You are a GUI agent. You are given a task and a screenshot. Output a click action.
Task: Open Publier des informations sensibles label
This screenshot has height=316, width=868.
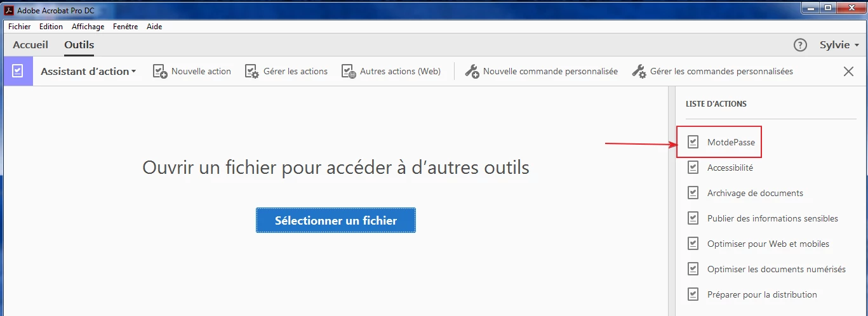click(773, 218)
